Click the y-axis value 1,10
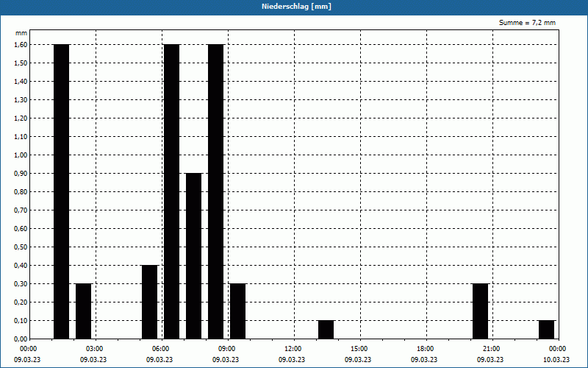Viewport: 588px width, 368px height. coord(21,137)
